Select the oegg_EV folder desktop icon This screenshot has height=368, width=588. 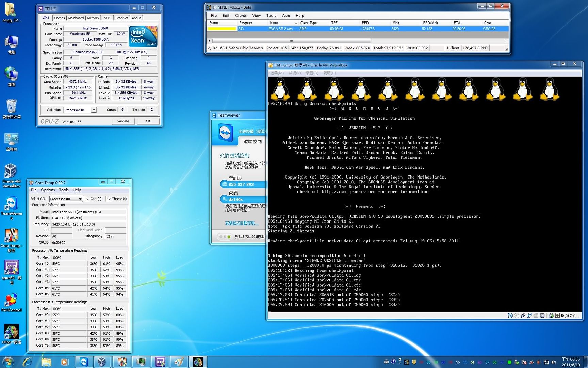[11, 13]
